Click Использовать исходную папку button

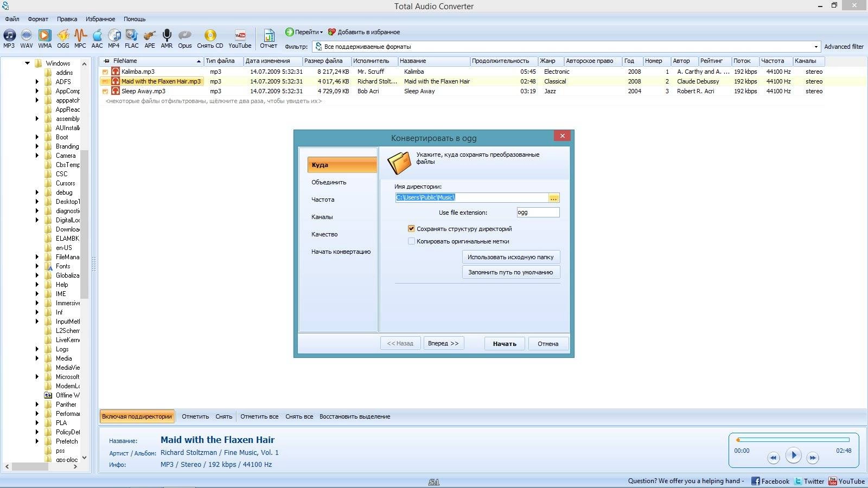(510, 257)
